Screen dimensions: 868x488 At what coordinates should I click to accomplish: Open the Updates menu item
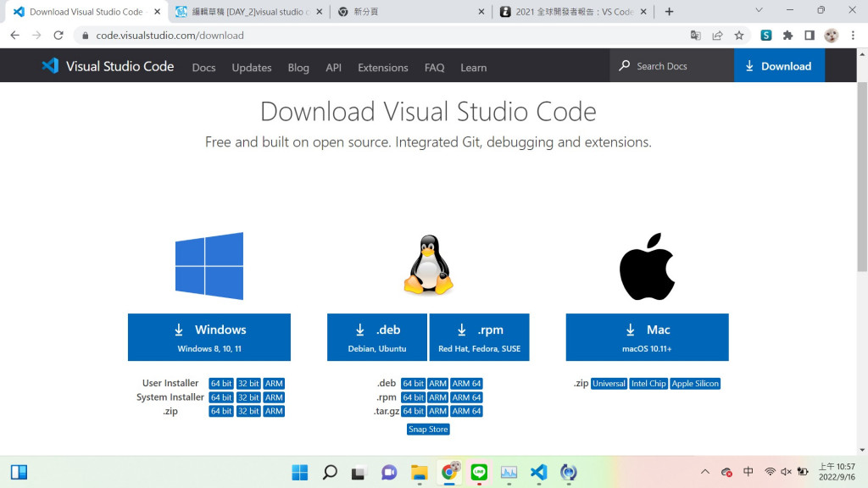[x=252, y=68]
